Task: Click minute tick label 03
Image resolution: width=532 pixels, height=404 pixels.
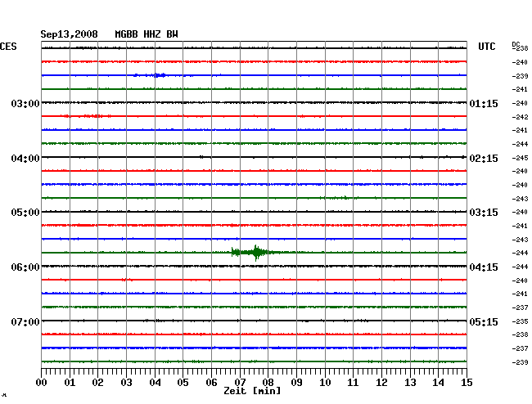Action: [126, 382]
